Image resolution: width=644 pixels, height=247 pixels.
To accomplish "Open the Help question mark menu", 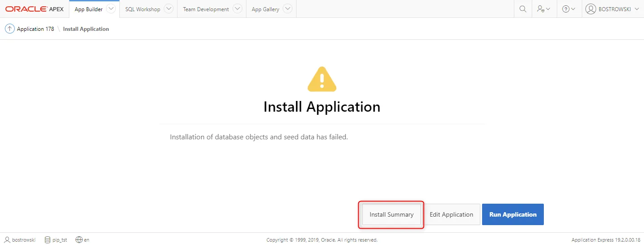I will [x=568, y=9].
